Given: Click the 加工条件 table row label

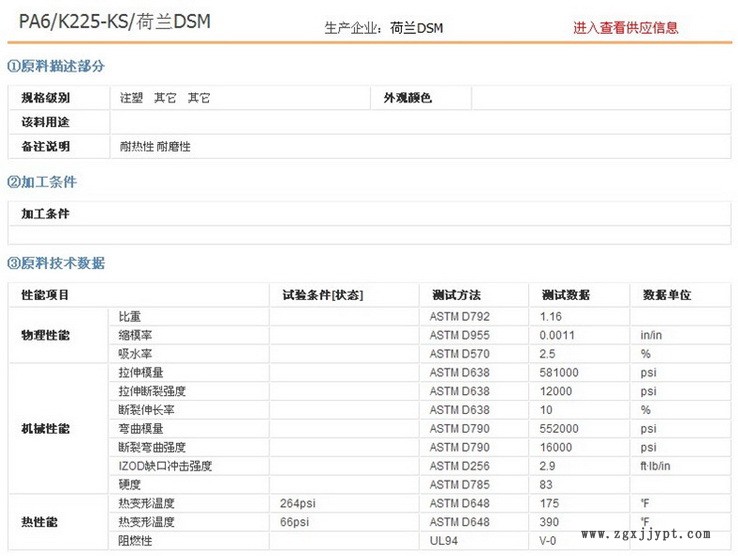Looking at the screenshot, I should [369, 214].
